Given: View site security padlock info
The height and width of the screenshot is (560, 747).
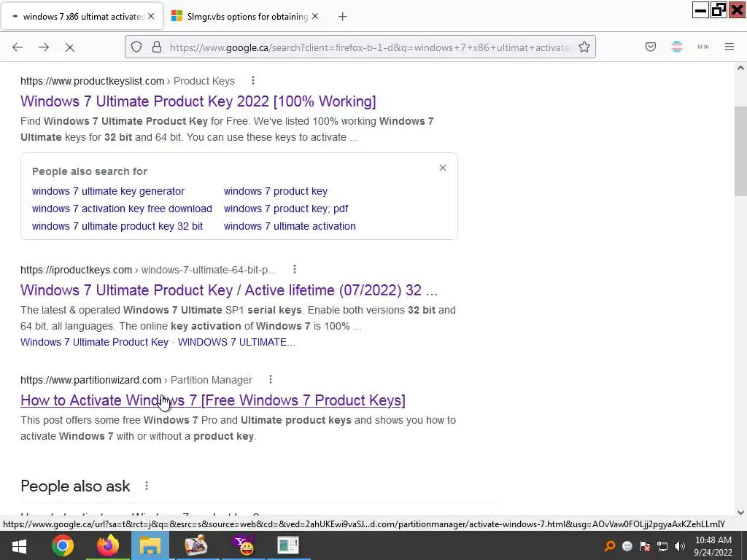Looking at the screenshot, I should [x=157, y=47].
